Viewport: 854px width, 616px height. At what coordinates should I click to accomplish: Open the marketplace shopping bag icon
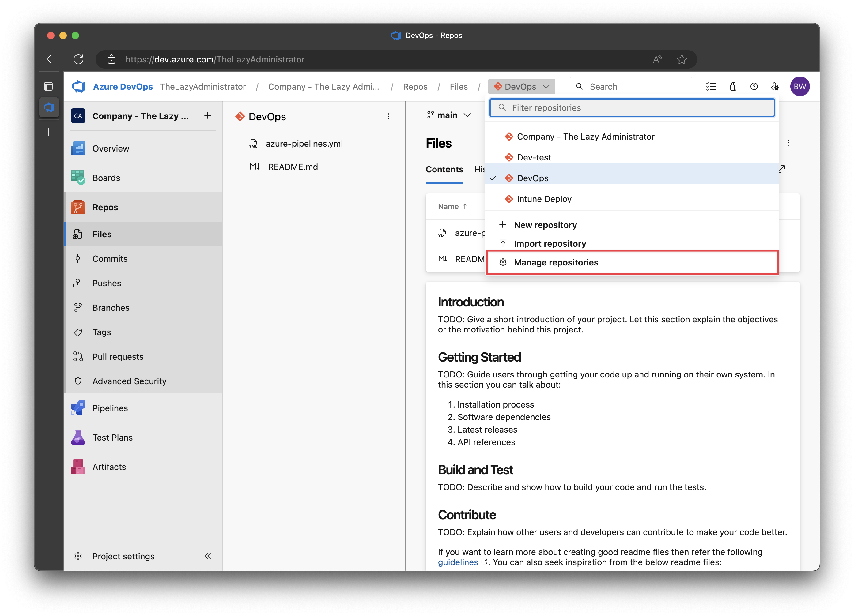point(733,87)
